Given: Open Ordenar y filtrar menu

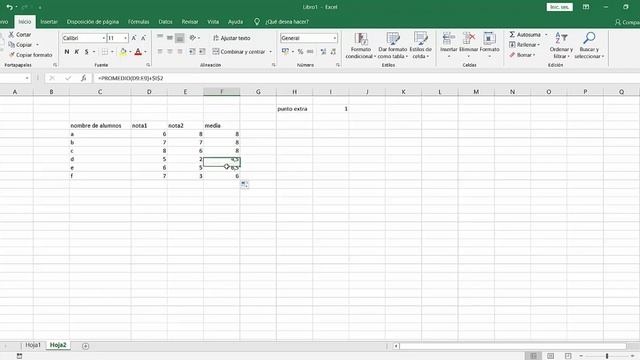Looking at the screenshot, I should (561, 45).
